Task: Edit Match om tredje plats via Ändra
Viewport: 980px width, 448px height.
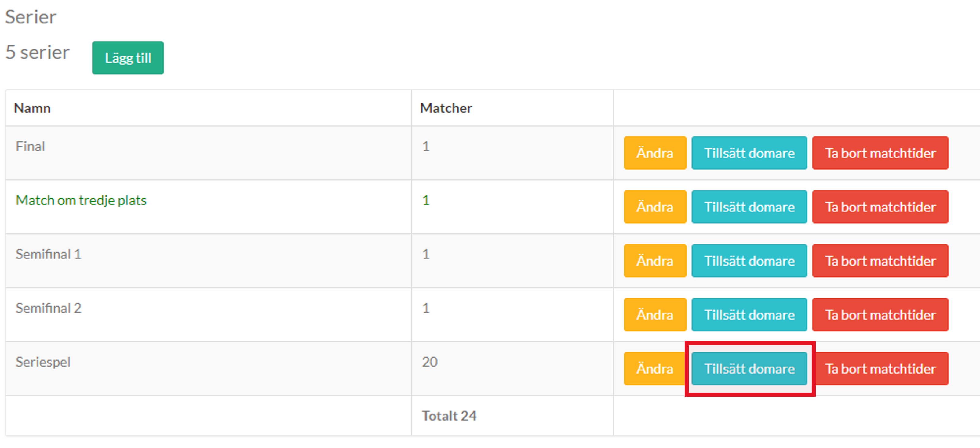Action: tap(655, 207)
